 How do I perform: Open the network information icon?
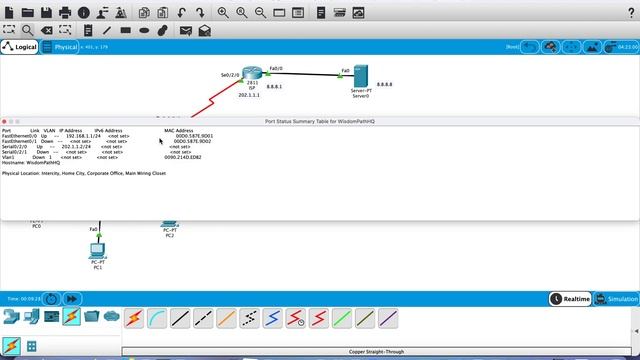[x=84, y=13]
